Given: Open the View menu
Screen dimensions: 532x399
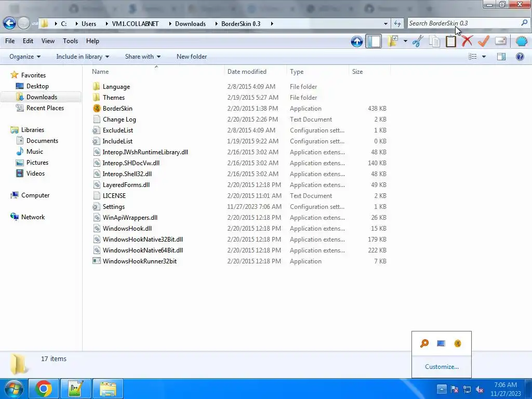Looking at the screenshot, I should pyautogui.click(x=48, y=41).
